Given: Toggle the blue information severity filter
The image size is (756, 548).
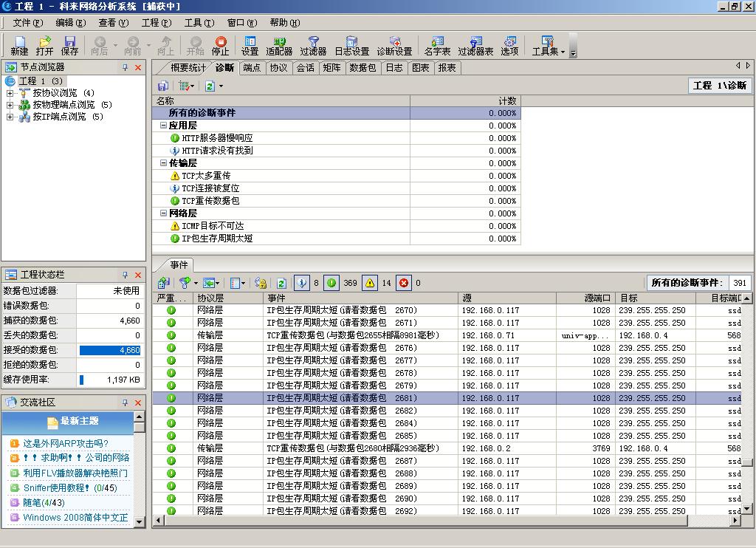Looking at the screenshot, I should pyautogui.click(x=301, y=283).
